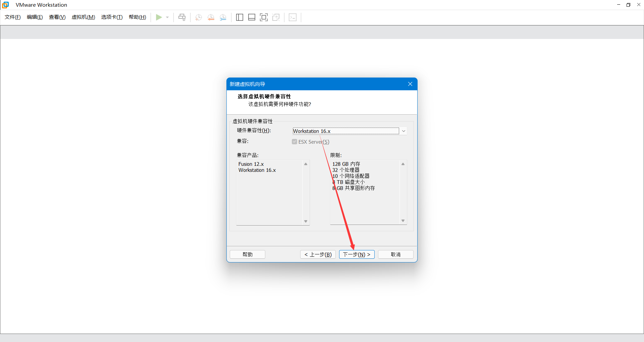The image size is (644, 342).
Task: Minimize the VMware Workstation window
Action: point(619,5)
